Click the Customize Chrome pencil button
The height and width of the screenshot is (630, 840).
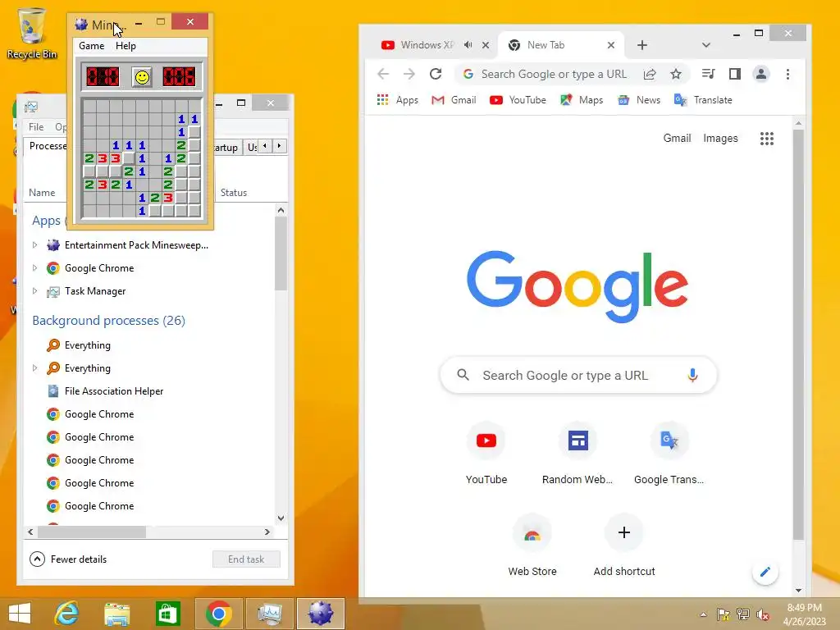765,572
